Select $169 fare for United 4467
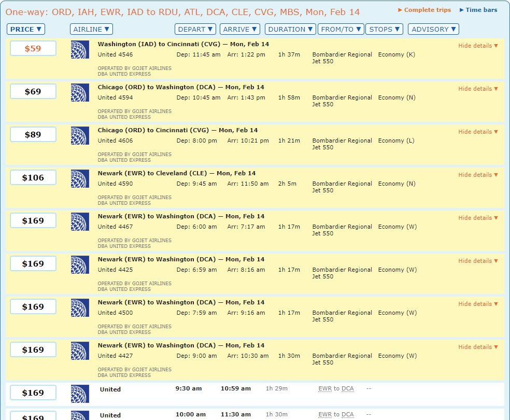The width and height of the screenshot is (510, 420). click(x=33, y=220)
